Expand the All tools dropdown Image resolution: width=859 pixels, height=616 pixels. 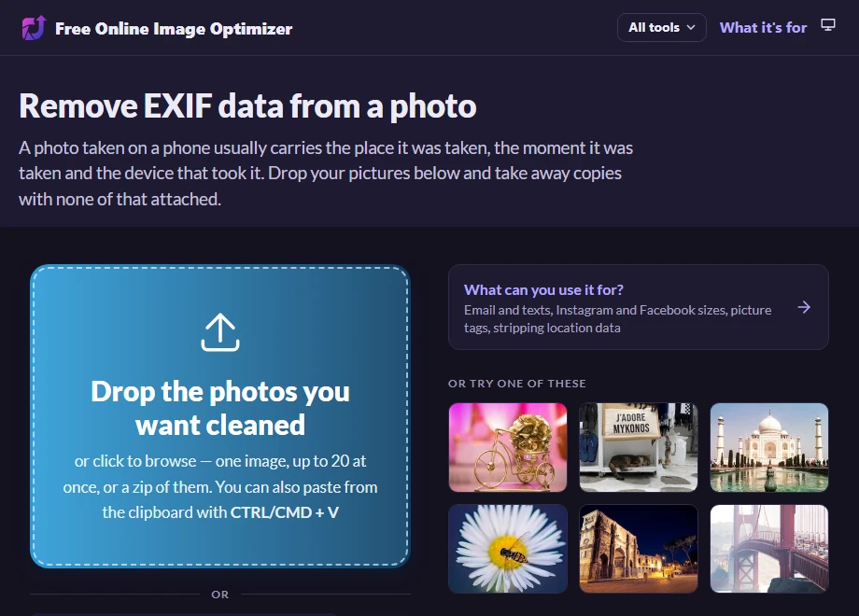pyautogui.click(x=661, y=27)
